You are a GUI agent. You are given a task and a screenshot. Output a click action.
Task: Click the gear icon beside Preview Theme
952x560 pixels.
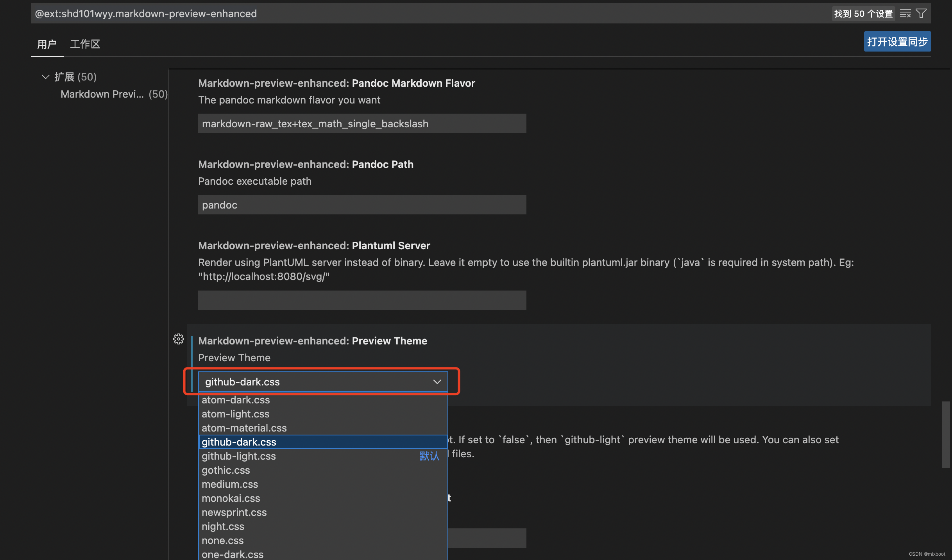178,339
